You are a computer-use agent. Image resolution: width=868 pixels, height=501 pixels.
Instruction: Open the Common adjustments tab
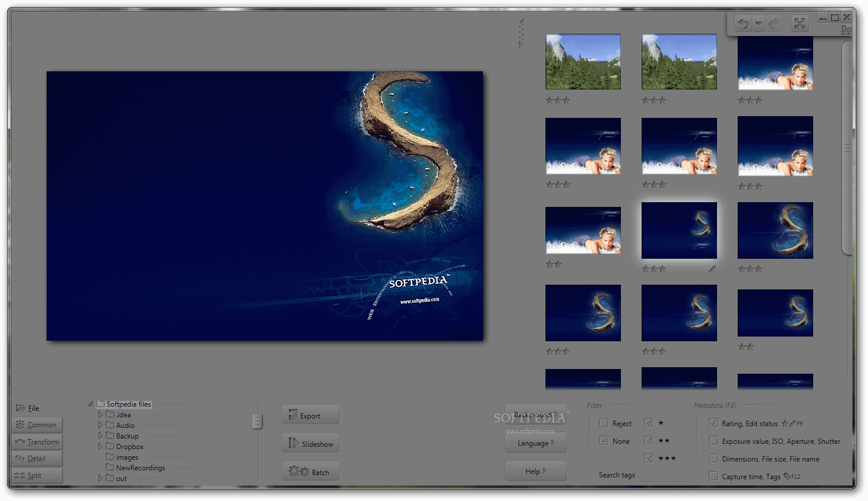[x=37, y=424]
